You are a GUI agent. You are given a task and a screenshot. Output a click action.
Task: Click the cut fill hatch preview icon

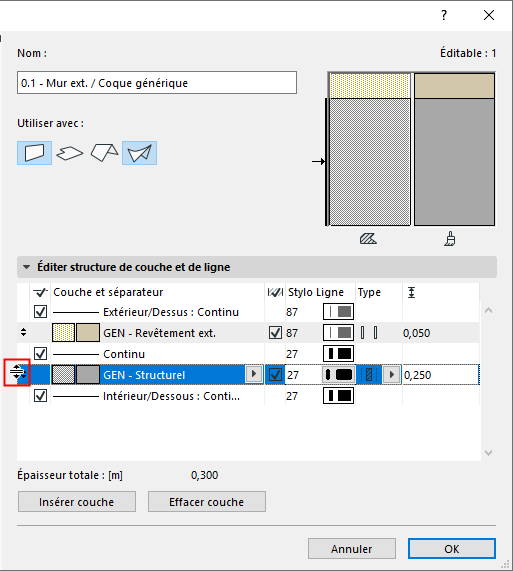click(368, 239)
